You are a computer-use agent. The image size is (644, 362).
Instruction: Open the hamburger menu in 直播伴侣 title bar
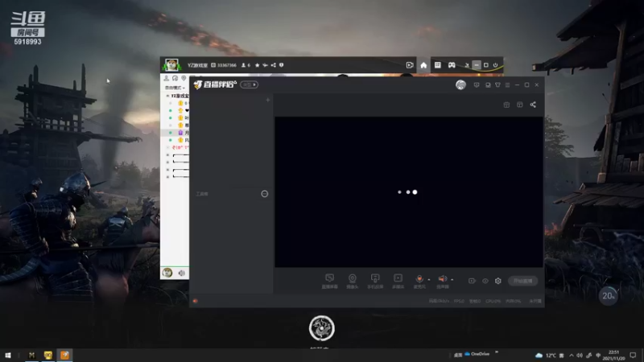pos(507,85)
